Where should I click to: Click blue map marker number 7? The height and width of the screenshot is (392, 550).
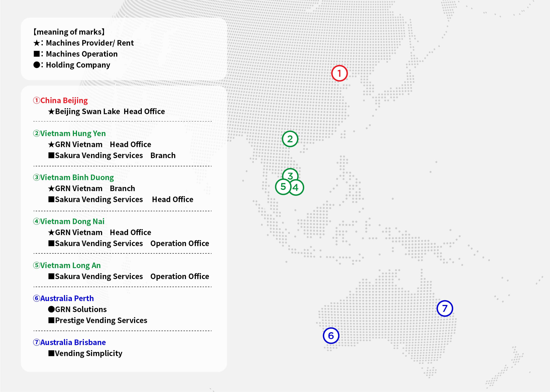445,308
